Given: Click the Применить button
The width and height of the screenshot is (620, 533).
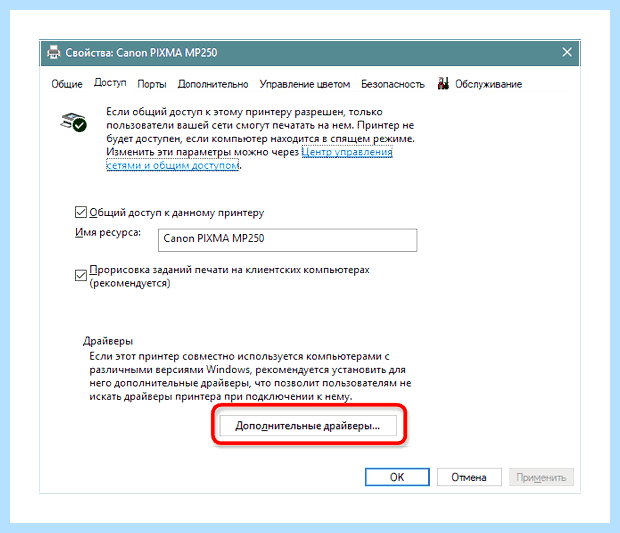Looking at the screenshot, I should tap(541, 477).
